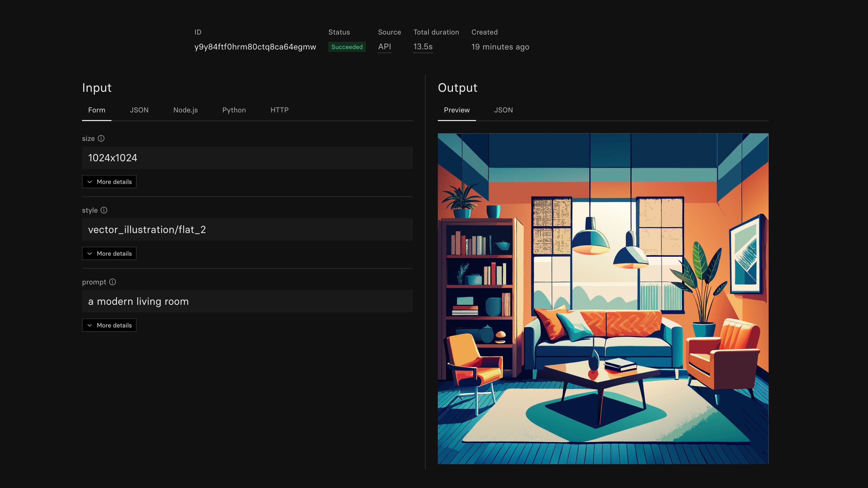This screenshot has width=868, height=488.
Task: Open the JSON tab under Output
Action: click(503, 110)
